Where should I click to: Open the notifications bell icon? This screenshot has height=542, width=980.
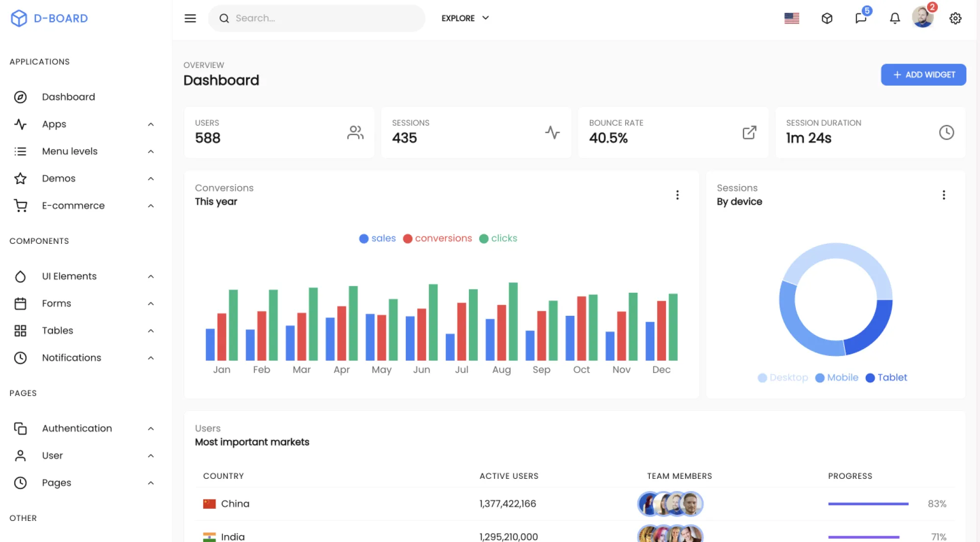[895, 18]
